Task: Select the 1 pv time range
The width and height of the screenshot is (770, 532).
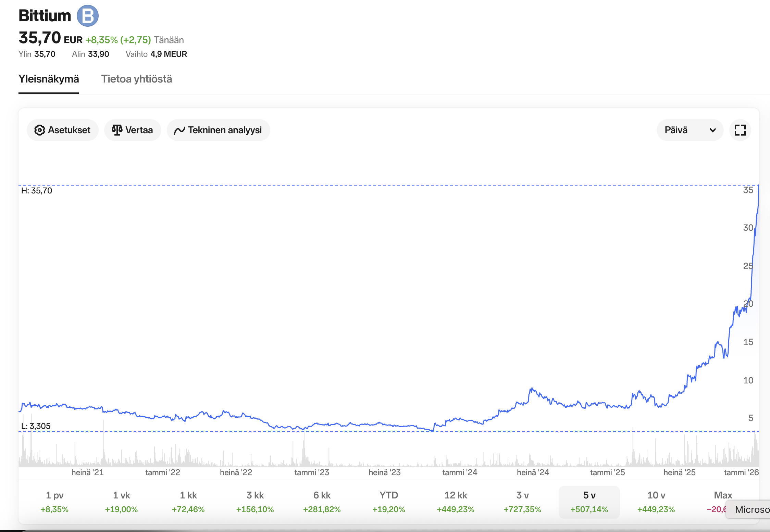Action: [54, 502]
